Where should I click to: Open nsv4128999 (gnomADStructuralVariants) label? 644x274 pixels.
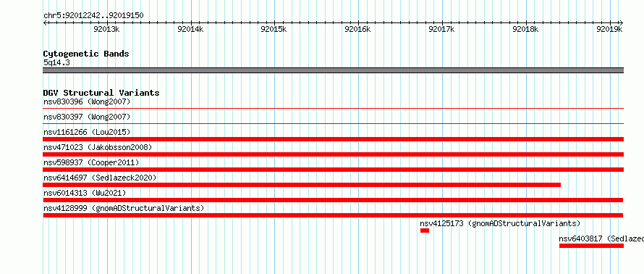[124, 208]
